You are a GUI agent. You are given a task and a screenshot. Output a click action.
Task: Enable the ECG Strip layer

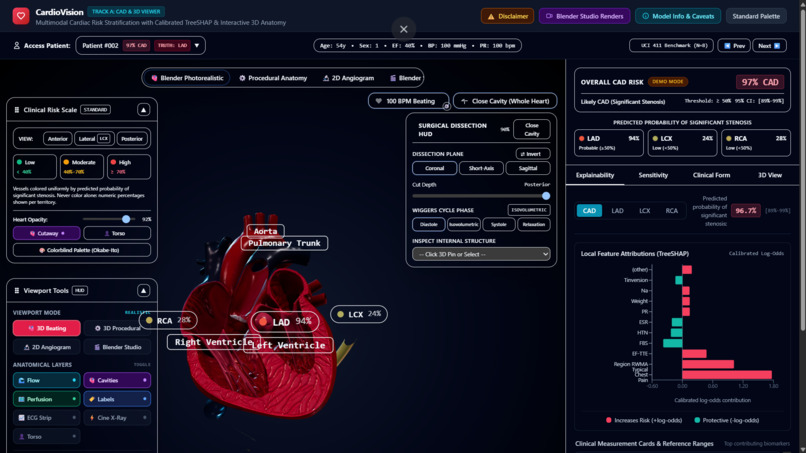coord(46,418)
